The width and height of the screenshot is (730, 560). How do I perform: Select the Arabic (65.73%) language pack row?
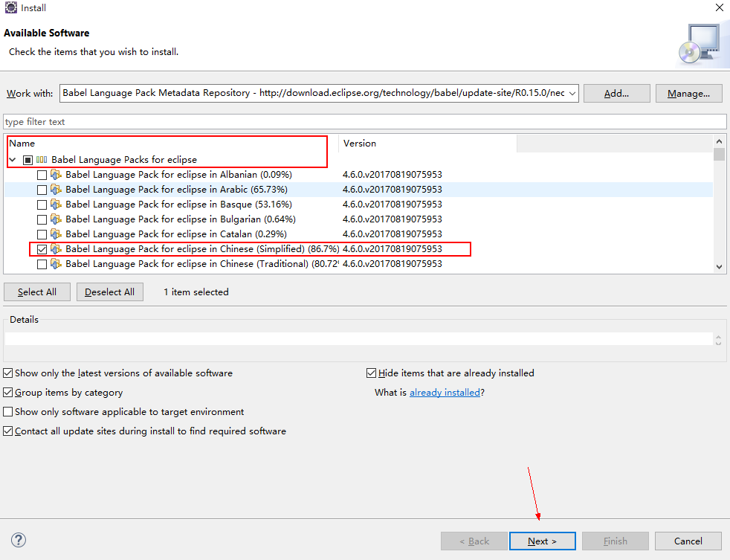point(358,190)
